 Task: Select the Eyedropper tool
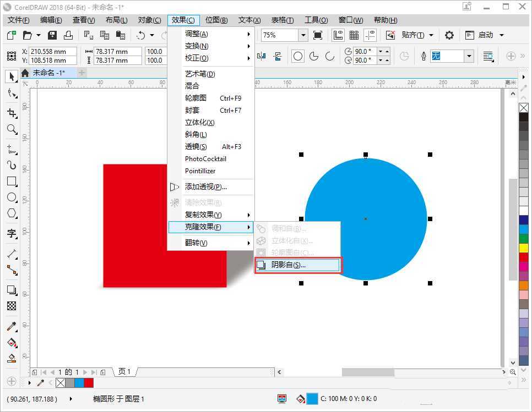pyautogui.click(x=12, y=326)
